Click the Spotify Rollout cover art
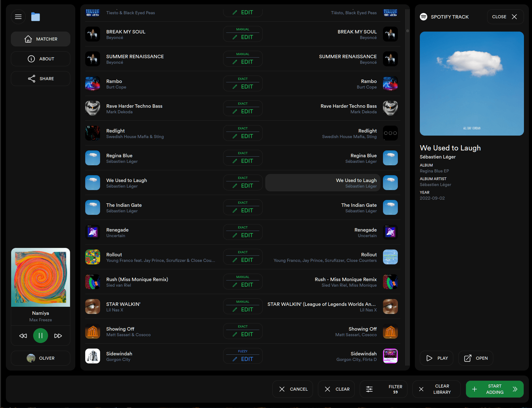 tap(390, 257)
